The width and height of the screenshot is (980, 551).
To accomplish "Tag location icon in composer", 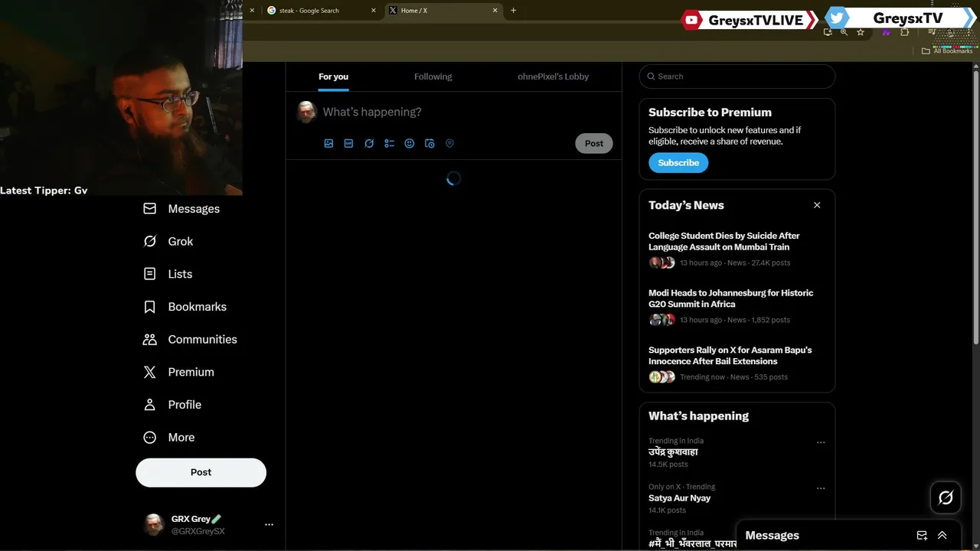I will point(449,143).
